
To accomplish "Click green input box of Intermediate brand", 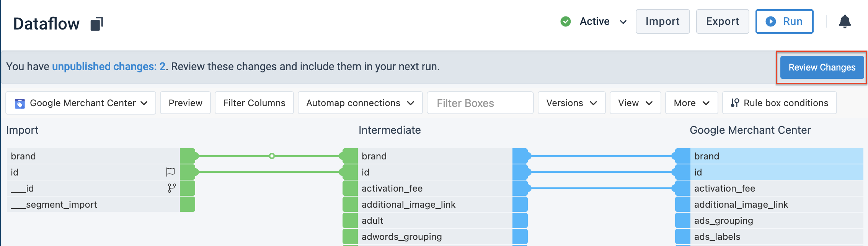I will [x=350, y=156].
